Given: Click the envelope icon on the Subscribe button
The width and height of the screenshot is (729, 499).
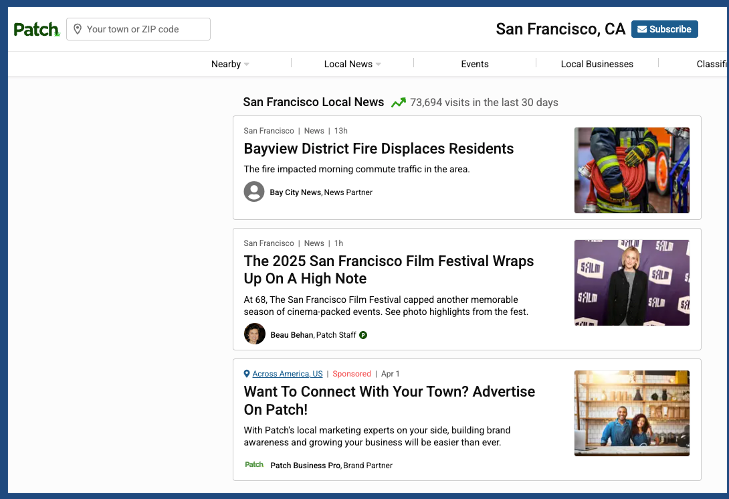Looking at the screenshot, I should [x=642, y=29].
